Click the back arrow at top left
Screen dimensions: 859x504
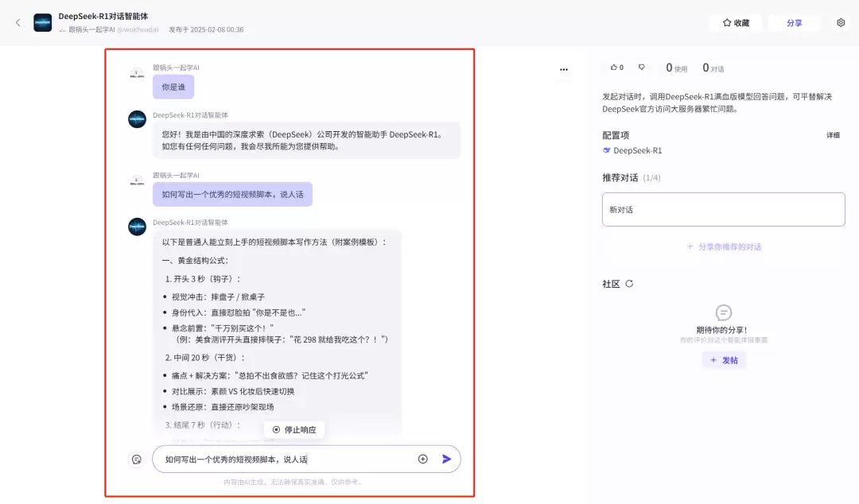pos(17,22)
